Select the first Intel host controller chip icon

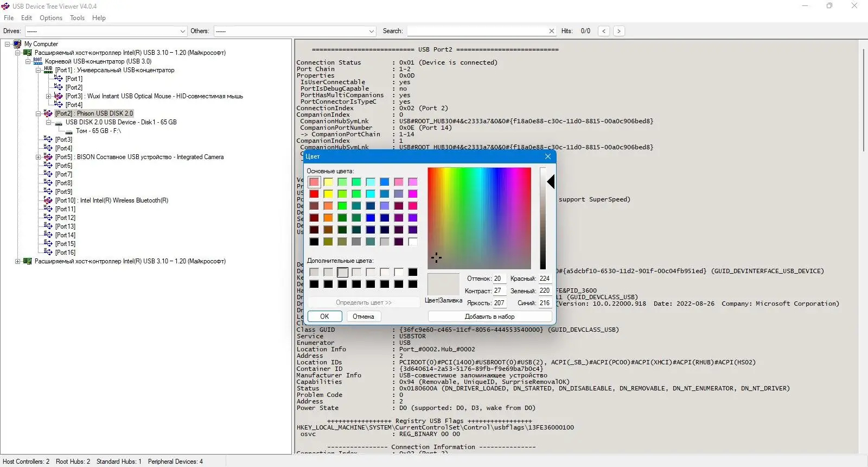tap(28, 53)
